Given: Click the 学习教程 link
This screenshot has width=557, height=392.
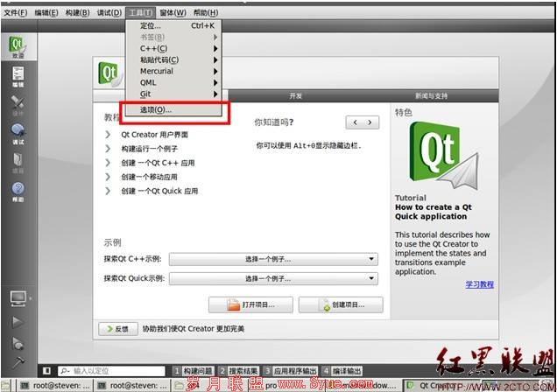Looking at the screenshot, I should [x=480, y=284].
